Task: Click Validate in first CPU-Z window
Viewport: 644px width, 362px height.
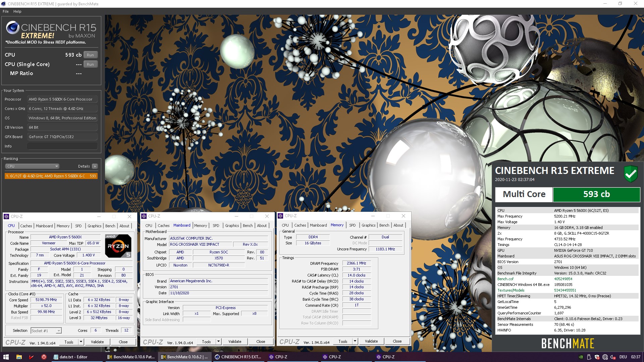Action: tap(97, 342)
